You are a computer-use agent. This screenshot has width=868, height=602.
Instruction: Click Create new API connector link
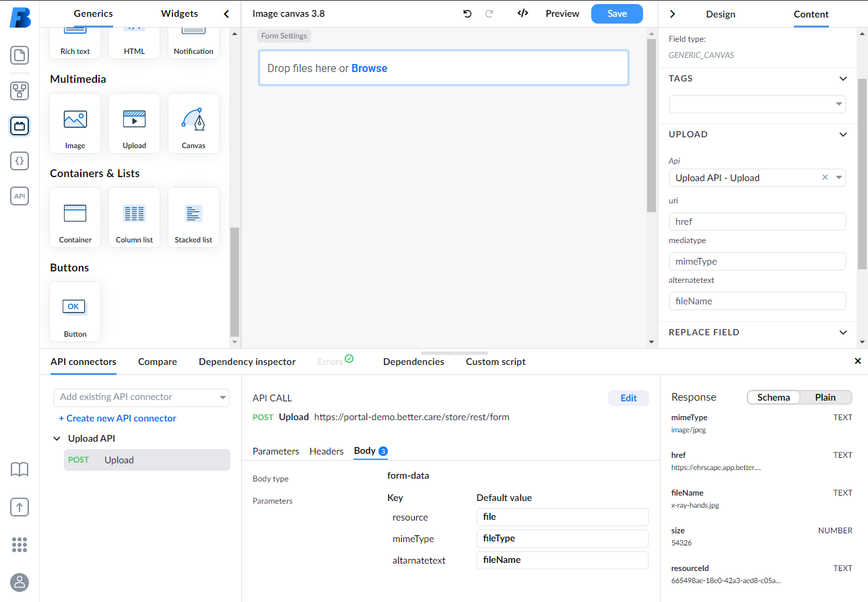(x=117, y=418)
